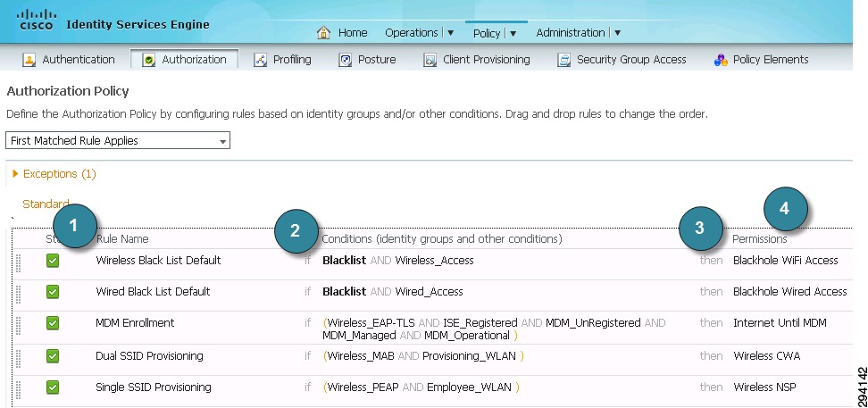
Task: Go to Home menu item
Action: 353,33
